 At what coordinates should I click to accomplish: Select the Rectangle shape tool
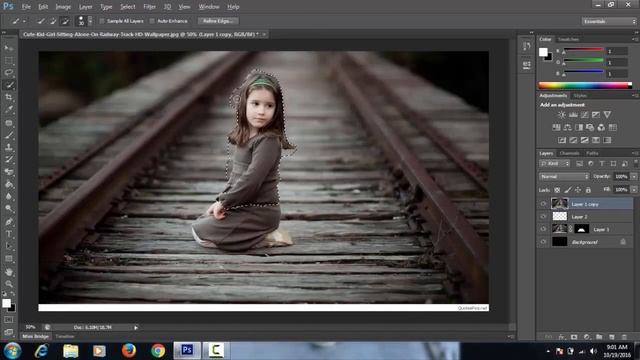(x=9, y=259)
